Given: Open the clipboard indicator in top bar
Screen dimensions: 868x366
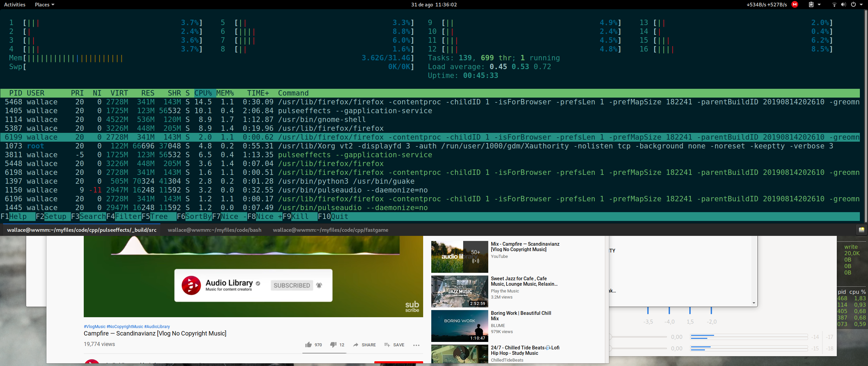Looking at the screenshot, I should coord(811,5).
